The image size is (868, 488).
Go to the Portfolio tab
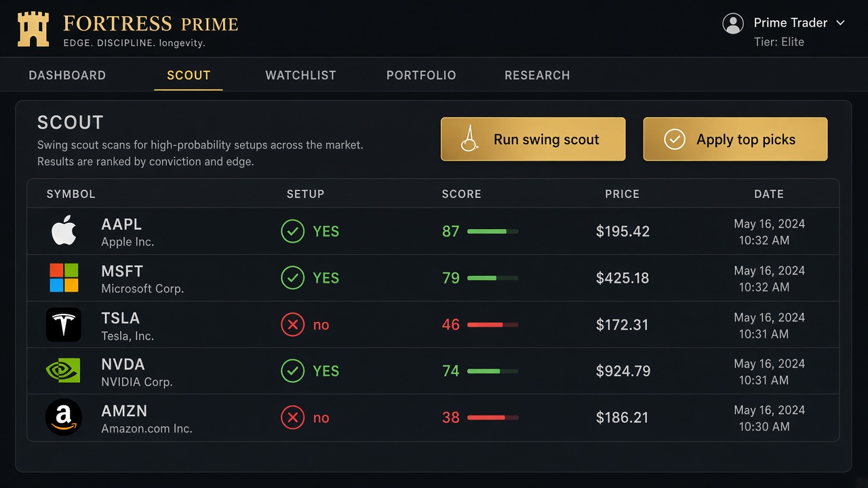[421, 75]
